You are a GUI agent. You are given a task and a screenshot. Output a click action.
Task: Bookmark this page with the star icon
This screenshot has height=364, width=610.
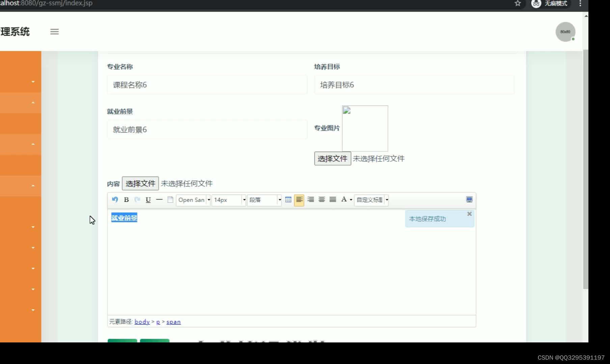click(x=518, y=3)
